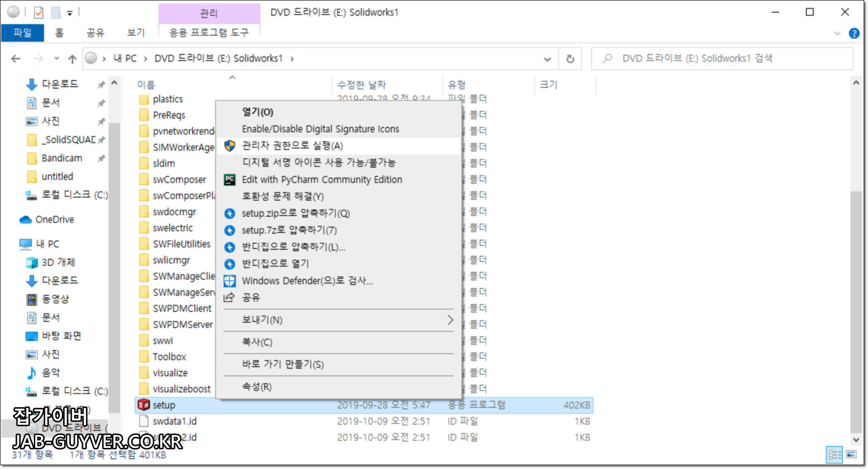Select the PreReqs folder

click(169, 115)
